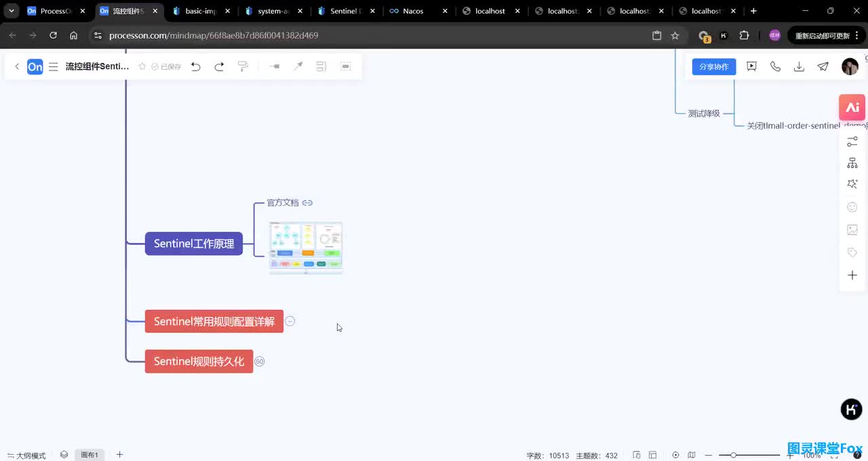Open a new browser tab
Image resolution: width=868 pixels, height=461 pixels.
753,11
